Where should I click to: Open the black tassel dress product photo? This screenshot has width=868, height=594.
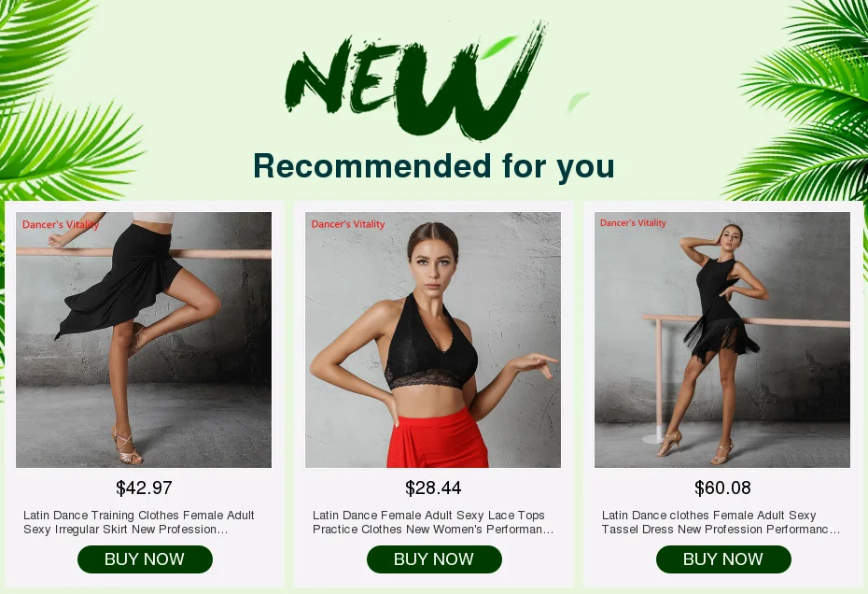pyautogui.click(x=722, y=340)
